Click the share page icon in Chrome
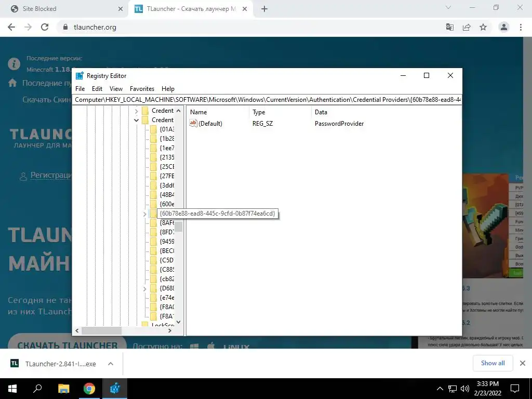The width and height of the screenshot is (532, 399). point(467,27)
